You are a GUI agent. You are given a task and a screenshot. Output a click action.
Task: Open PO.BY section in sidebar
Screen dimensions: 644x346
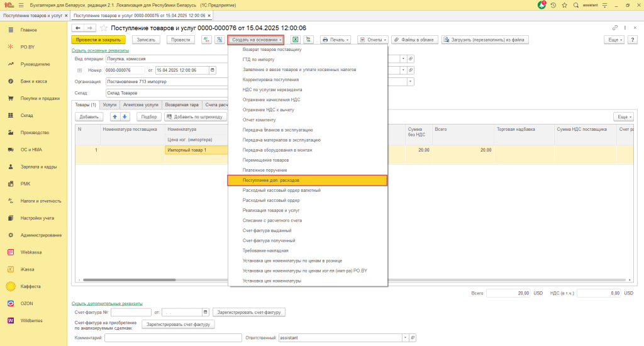(28, 47)
